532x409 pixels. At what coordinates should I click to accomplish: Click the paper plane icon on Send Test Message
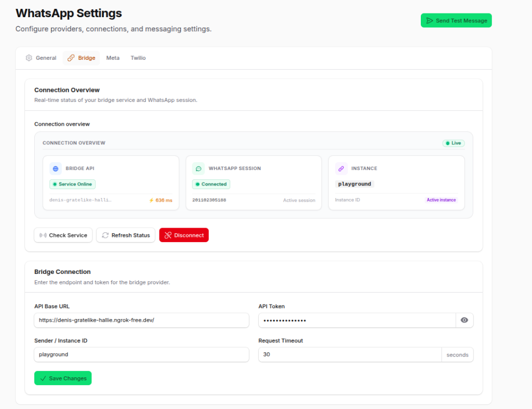(430, 21)
